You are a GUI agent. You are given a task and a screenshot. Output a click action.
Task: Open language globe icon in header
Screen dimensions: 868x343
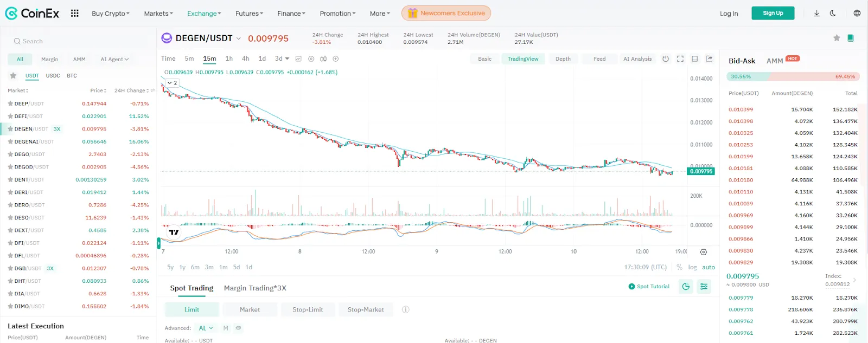(x=857, y=13)
